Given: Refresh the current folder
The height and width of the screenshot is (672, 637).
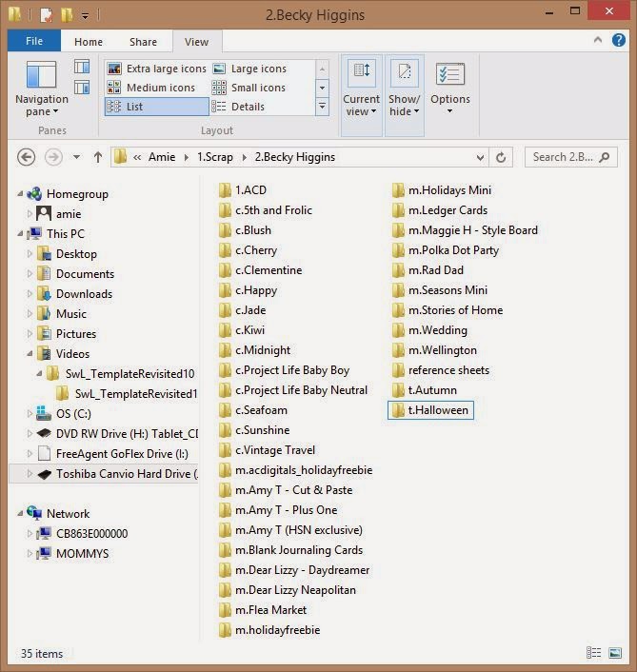Looking at the screenshot, I should 501,157.
